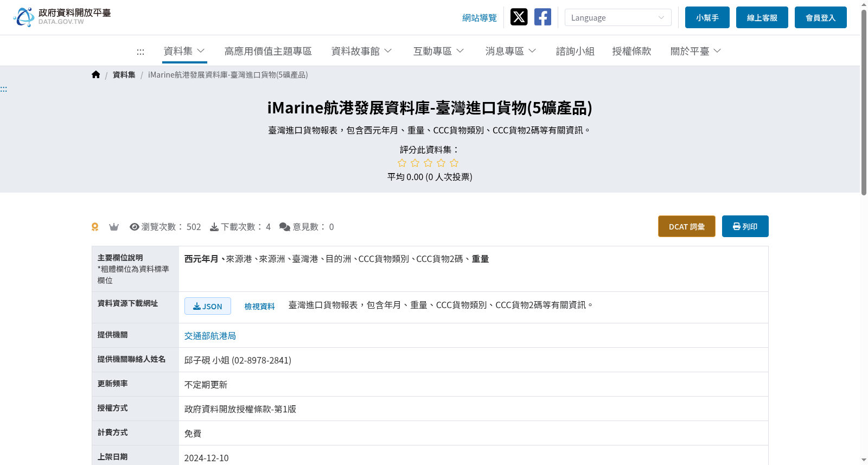The image size is (868, 465).
Task: Click the DATA.GOV.TW site logo
Action: [x=62, y=17]
